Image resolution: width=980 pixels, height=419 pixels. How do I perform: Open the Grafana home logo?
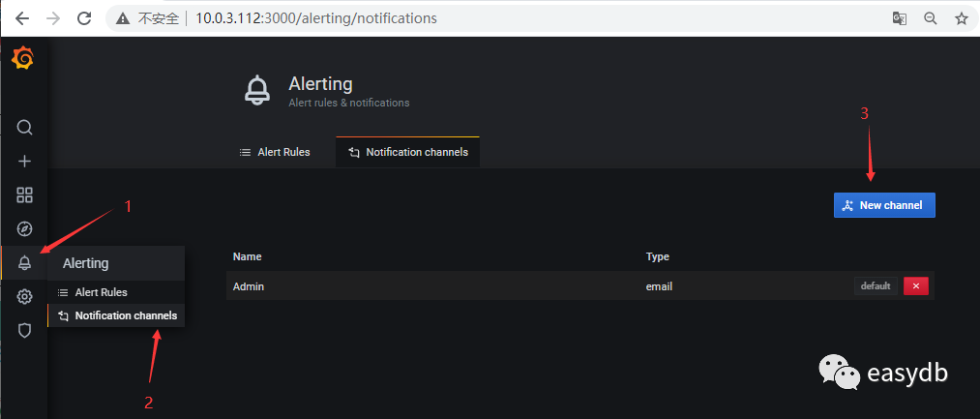tap(23, 59)
